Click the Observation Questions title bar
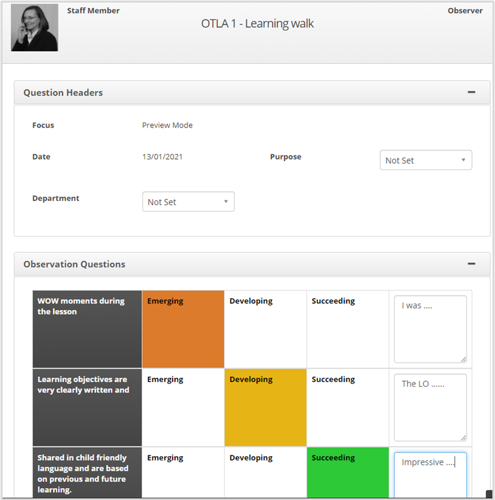The width and height of the screenshot is (495, 500). pos(252,264)
